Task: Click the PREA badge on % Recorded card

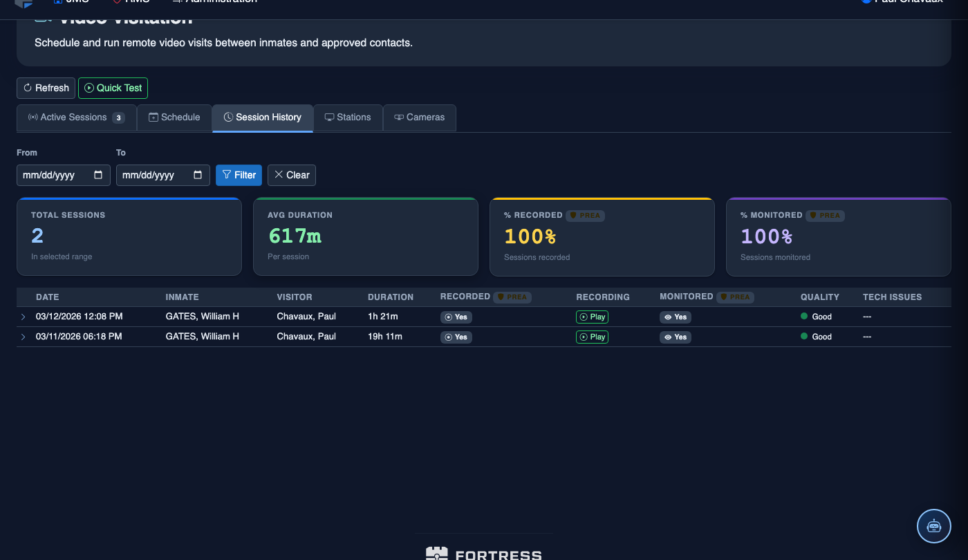Action: [585, 216]
